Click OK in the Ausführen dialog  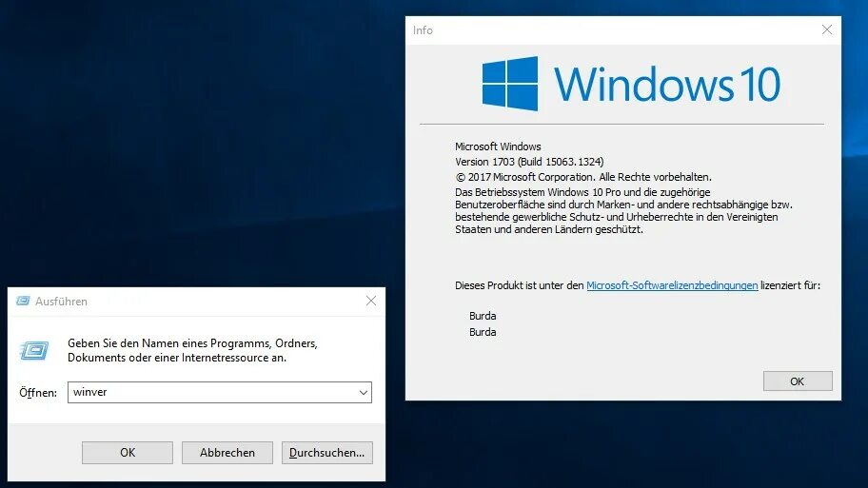128,453
